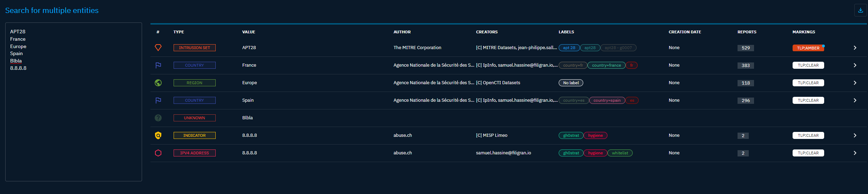Click the France country flag icon
Image resolution: width=868 pixels, height=194 pixels.
pos(158,65)
